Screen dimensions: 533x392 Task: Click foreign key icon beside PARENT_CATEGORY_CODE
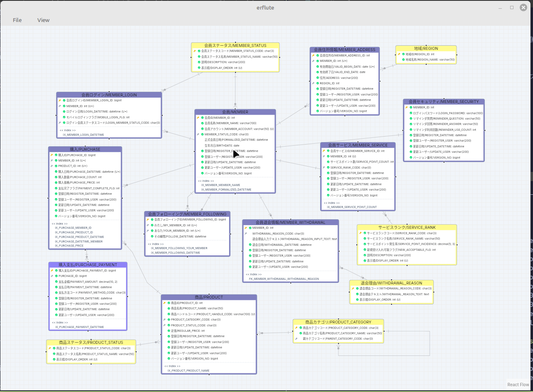(296, 338)
